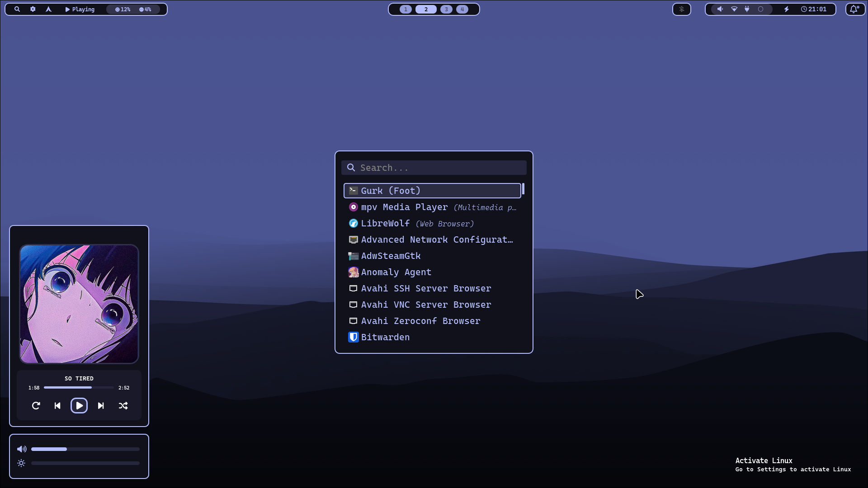868x488 pixels.
Task: Open settings gear in top bar
Action: pos(33,9)
